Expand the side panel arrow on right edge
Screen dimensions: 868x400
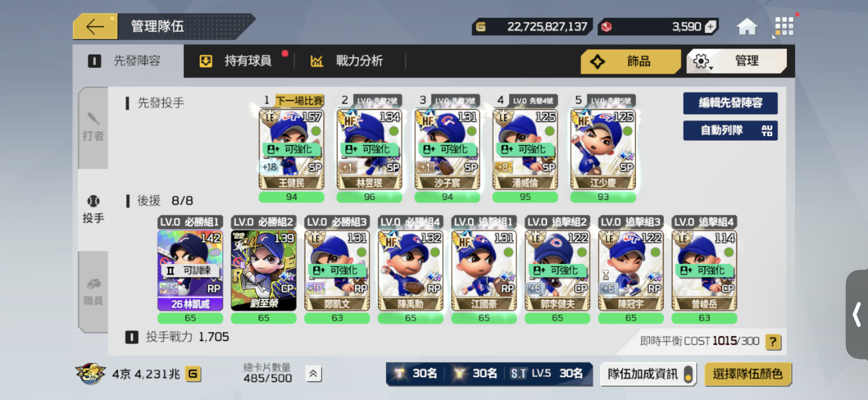[857, 314]
